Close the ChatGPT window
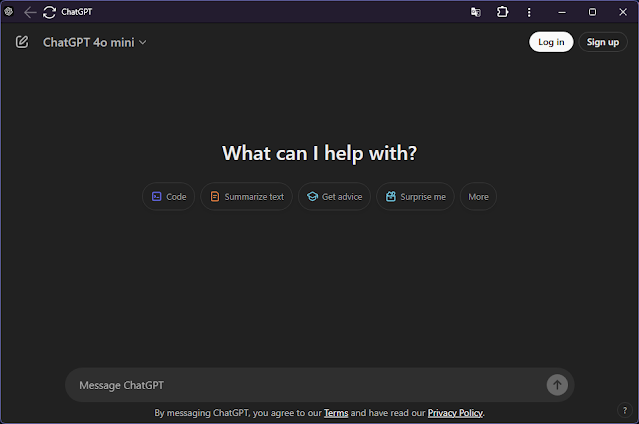The image size is (639, 424). coord(623,12)
